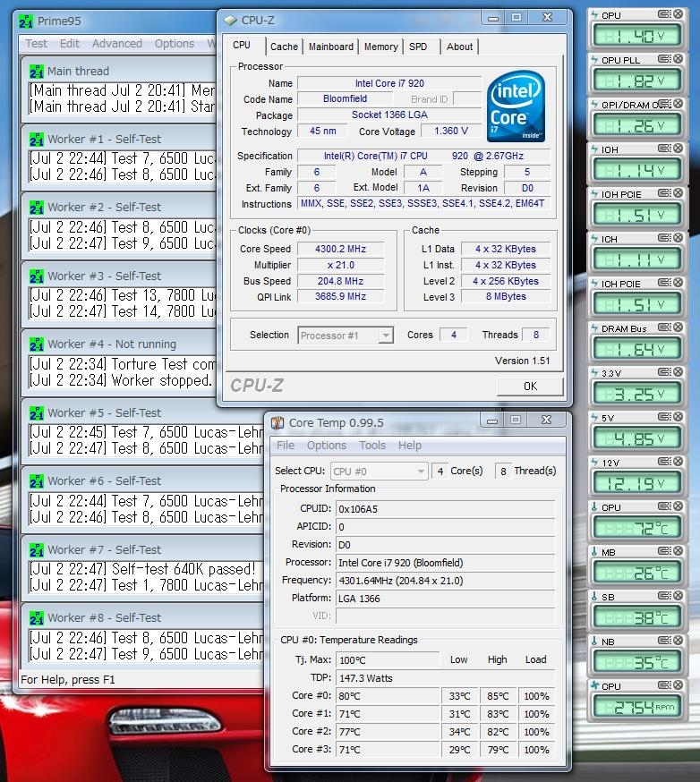
Task: Click the Worker #4 Not running window icon
Action: pos(37,344)
